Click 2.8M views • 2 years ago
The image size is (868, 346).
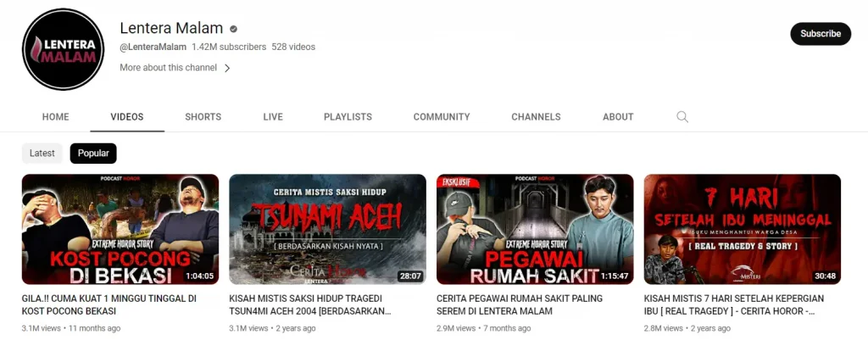687,328
